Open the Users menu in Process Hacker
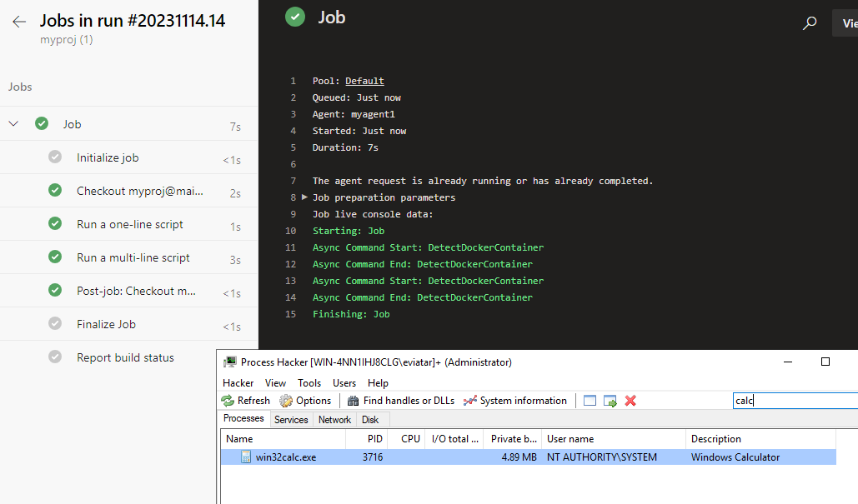This screenshot has width=858, height=504. 344,382
